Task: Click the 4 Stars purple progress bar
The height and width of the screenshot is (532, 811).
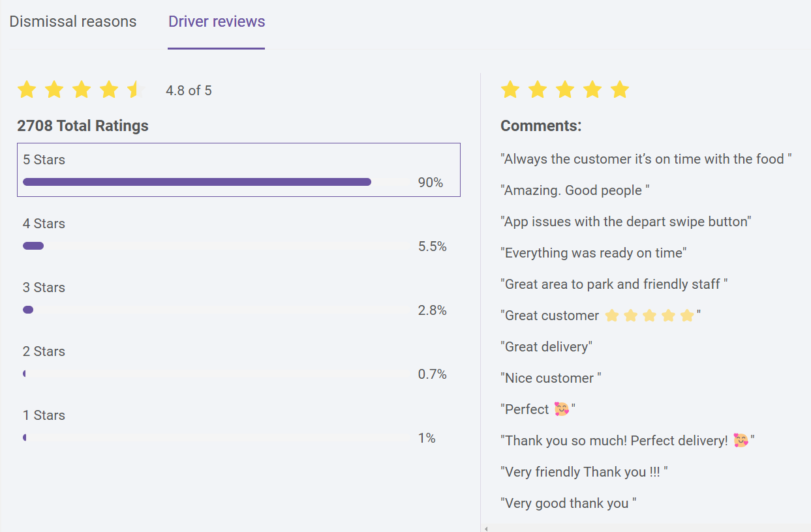Action: 33,246
